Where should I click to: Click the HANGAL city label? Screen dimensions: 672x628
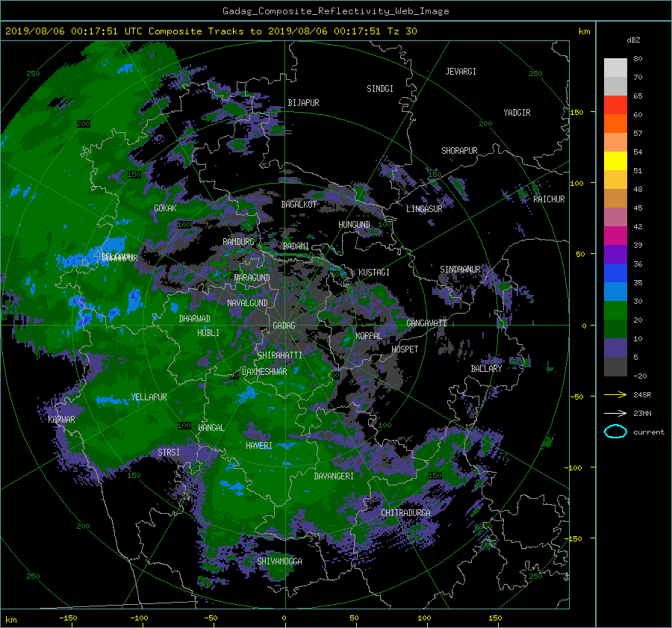coord(211,427)
